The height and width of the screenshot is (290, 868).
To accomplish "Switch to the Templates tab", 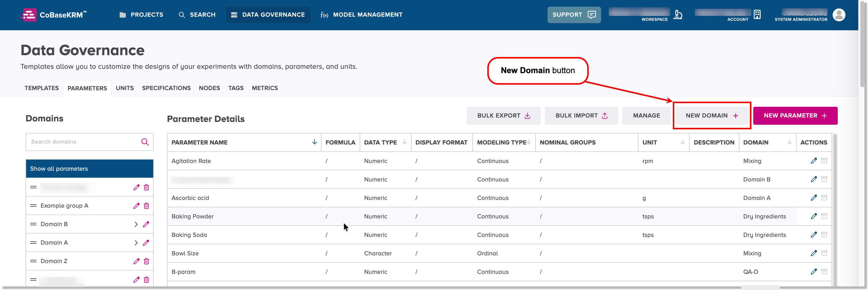I will (x=42, y=88).
